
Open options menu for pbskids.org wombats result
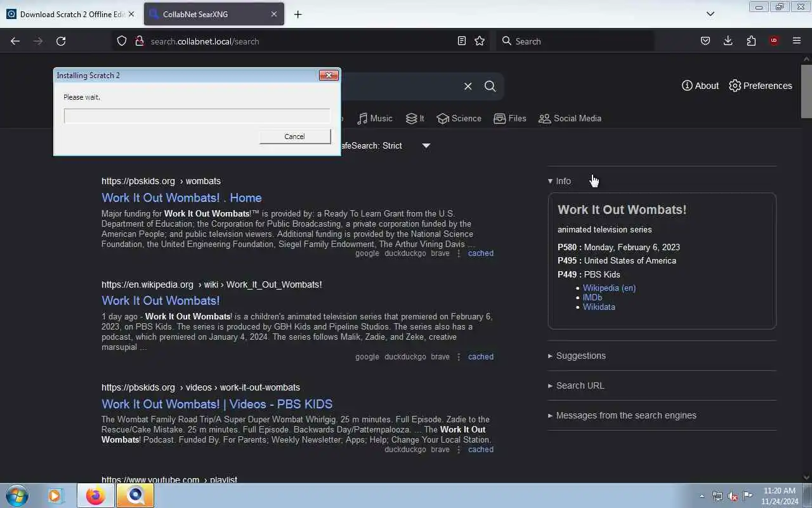point(459,253)
